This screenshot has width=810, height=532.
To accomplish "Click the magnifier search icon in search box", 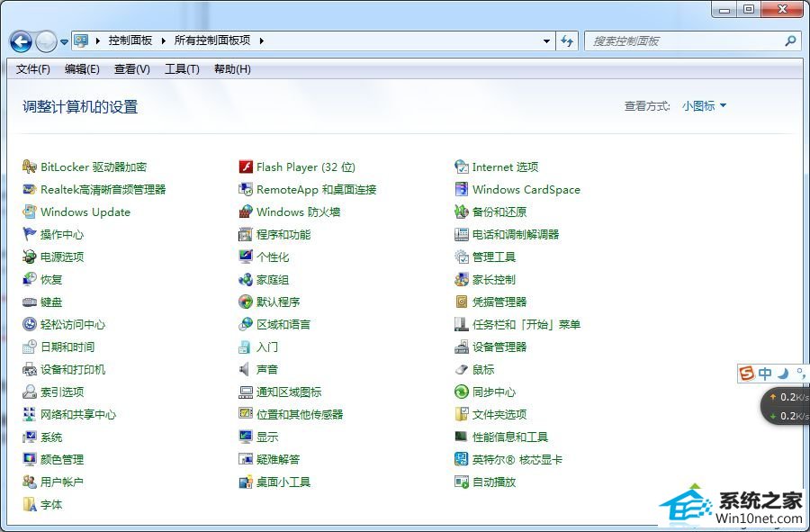I will point(790,41).
